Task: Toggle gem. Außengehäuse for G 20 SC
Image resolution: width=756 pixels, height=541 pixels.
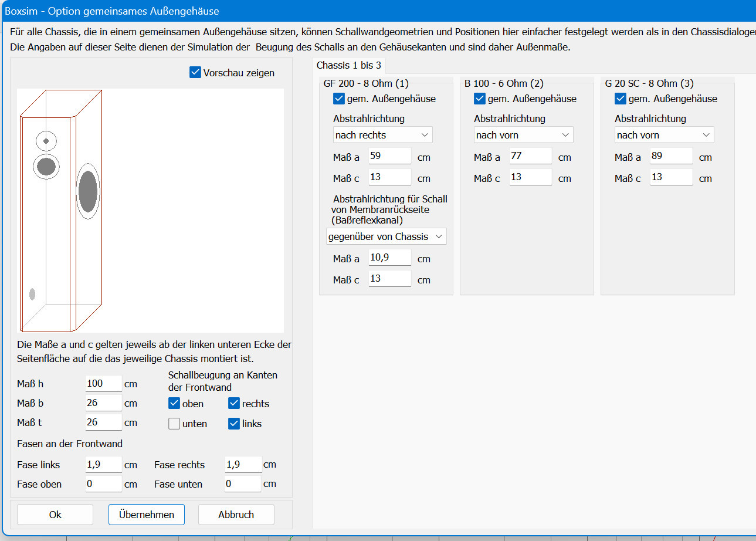Action: click(x=621, y=99)
